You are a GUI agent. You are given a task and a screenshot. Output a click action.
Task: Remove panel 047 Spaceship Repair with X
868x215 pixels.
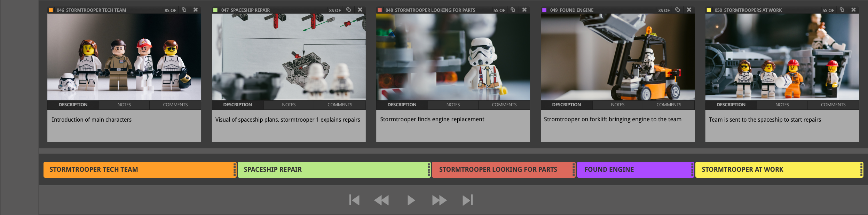(360, 10)
